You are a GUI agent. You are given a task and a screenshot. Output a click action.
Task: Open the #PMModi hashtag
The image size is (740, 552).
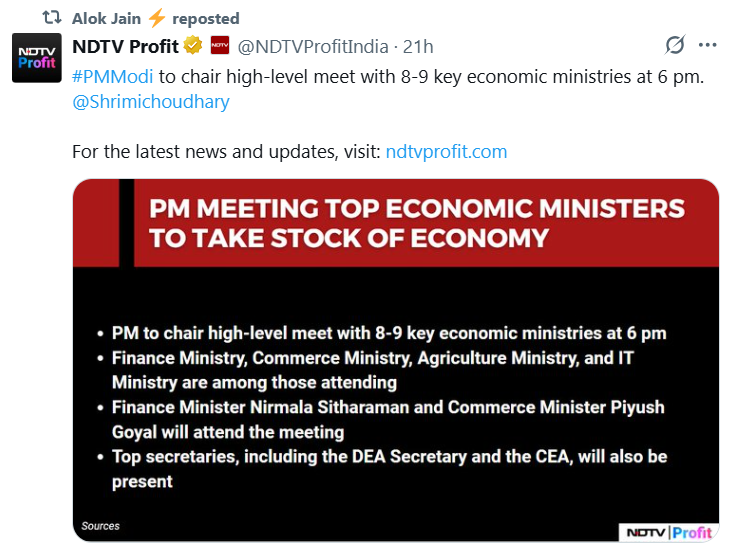pyautogui.click(x=113, y=76)
